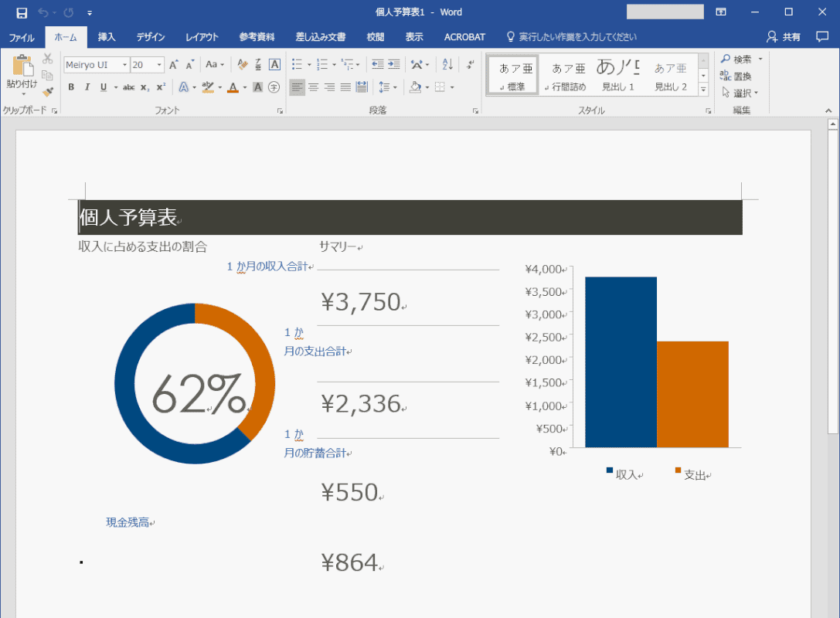Toggle Bold formatting
Image resolution: width=840 pixels, height=618 pixels.
(71, 87)
